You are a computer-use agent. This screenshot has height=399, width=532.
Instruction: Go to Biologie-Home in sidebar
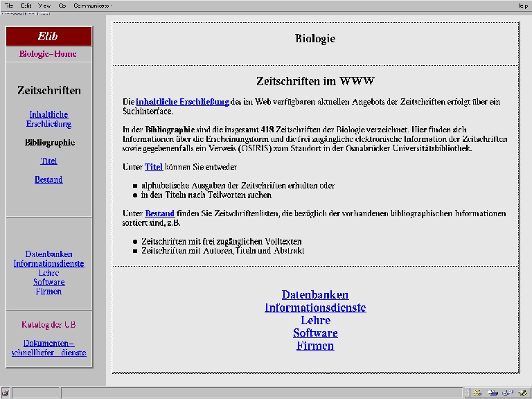pos(48,54)
